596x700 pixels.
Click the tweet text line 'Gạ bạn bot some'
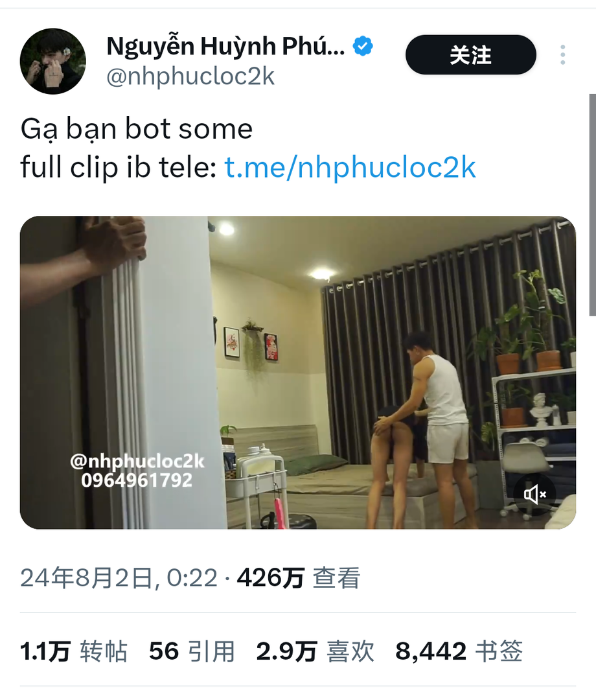tap(137, 129)
